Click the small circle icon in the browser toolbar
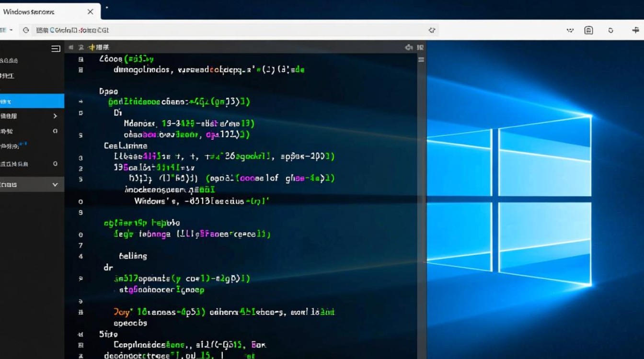The width and height of the screenshot is (644, 359). 610,30
